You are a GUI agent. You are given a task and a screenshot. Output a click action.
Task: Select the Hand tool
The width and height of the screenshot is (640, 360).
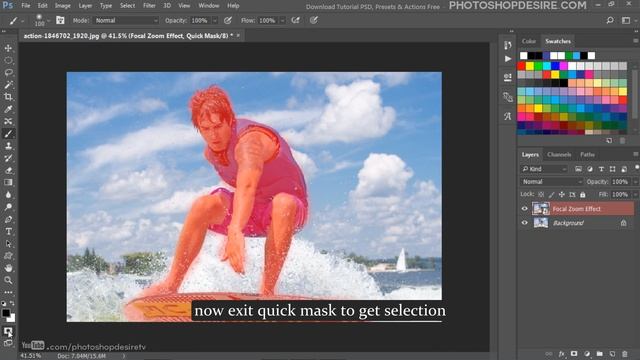[x=8, y=268]
